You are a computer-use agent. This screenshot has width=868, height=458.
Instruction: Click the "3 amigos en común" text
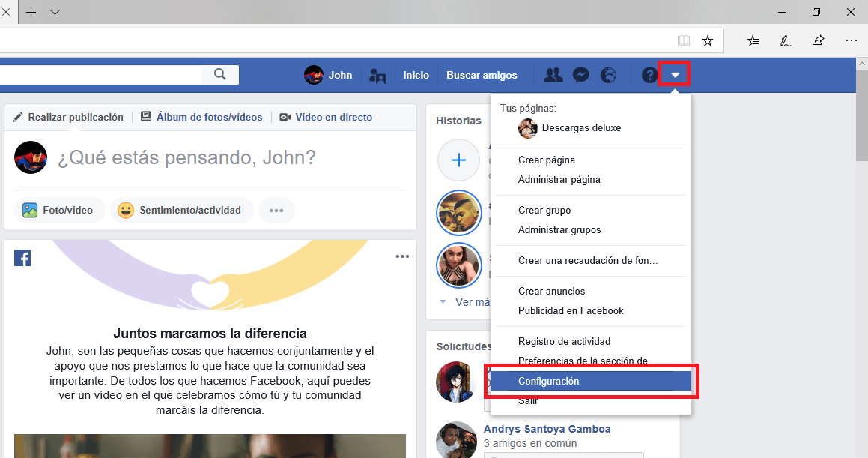pos(530,444)
